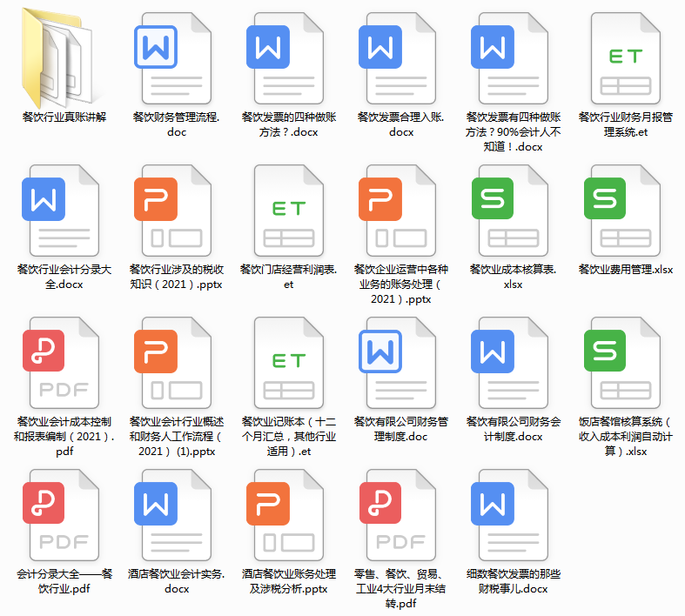
Task: Click the label 餐饮业会计成本控制和报表编制（2021）.pdf
Action: [64, 437]
